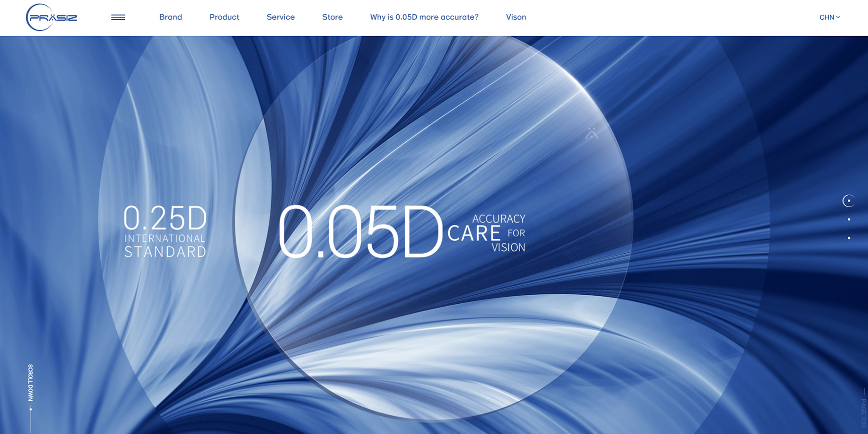Screen dimensions: 868x434
Task: Click the 0.25D International Standard text
Action: coord(165,231)
